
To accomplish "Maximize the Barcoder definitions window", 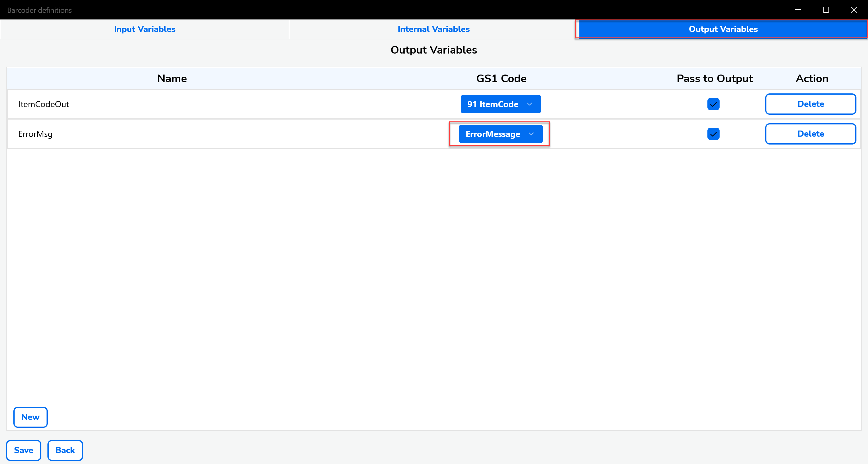I will coord(826,10).
